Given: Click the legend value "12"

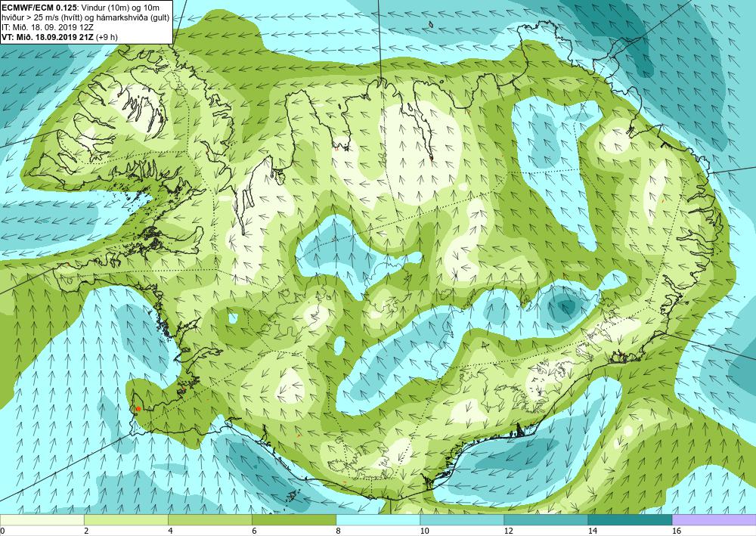Looking at the screenshot, I should point(508,531).
